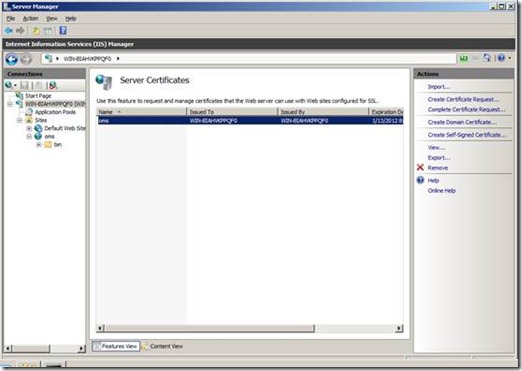Select the bin folder in the tree
Image resolution: width=522 pixels, height=371 pixels.
pyautogui.click(x=57, y=145)
